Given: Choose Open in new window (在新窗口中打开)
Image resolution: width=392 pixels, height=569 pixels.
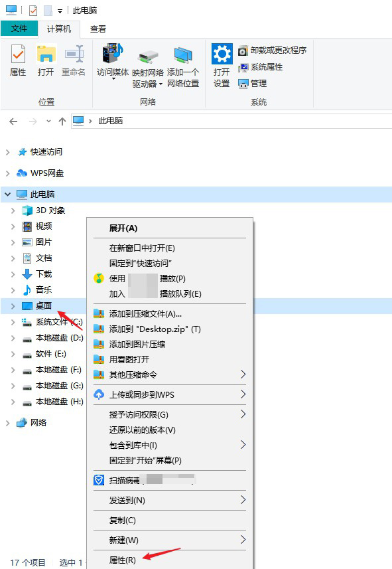Looking at the screenshot, I should (170, 248).
